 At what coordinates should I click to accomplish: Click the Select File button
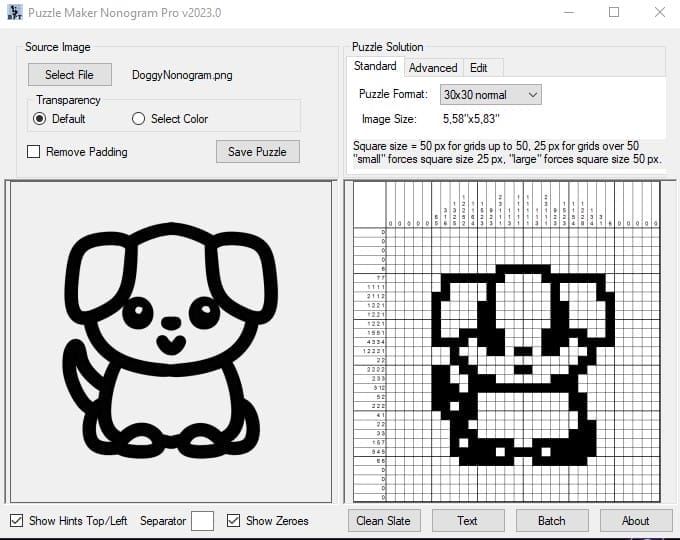pos(69,75)
